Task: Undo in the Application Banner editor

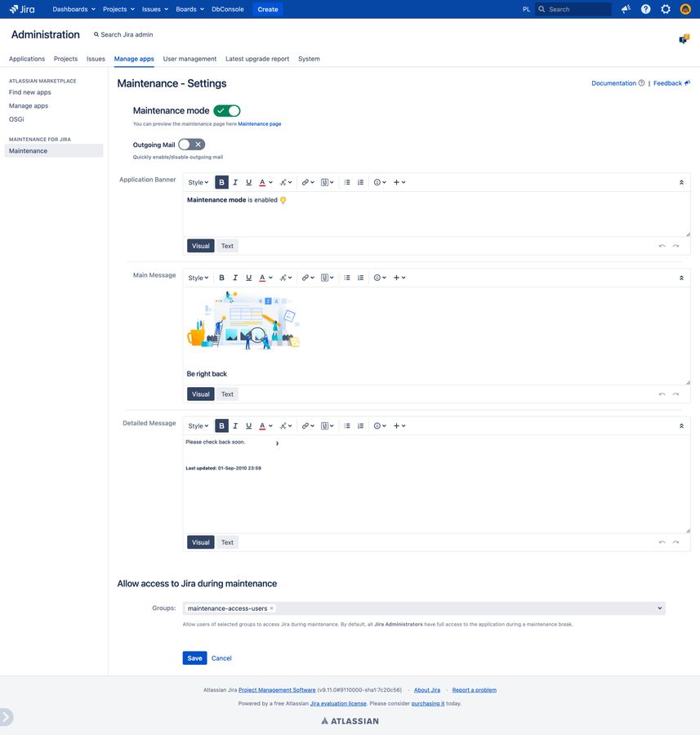Action: click(x=662, y=246)
